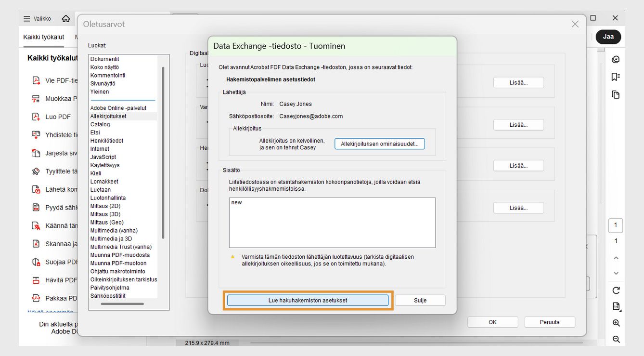Click the Luokat list vertical scrollbar
The image size is (644, 356).
(x=163, y=152)
